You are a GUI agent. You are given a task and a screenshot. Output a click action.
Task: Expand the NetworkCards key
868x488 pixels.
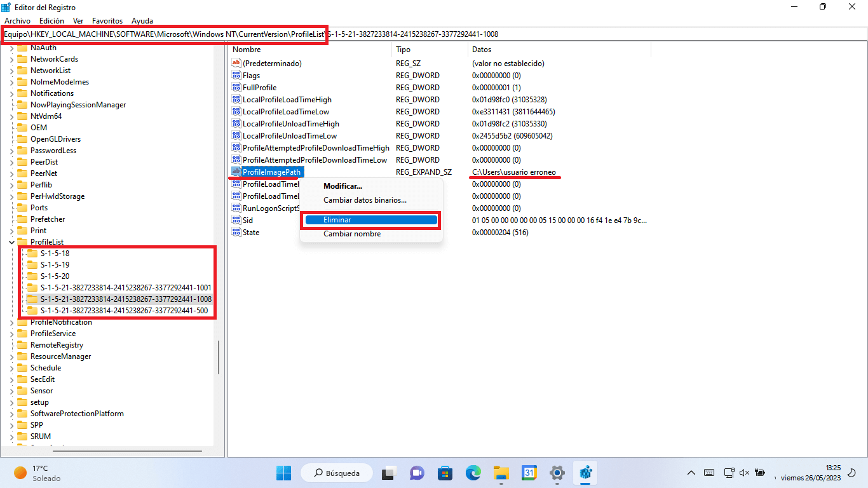11,59
